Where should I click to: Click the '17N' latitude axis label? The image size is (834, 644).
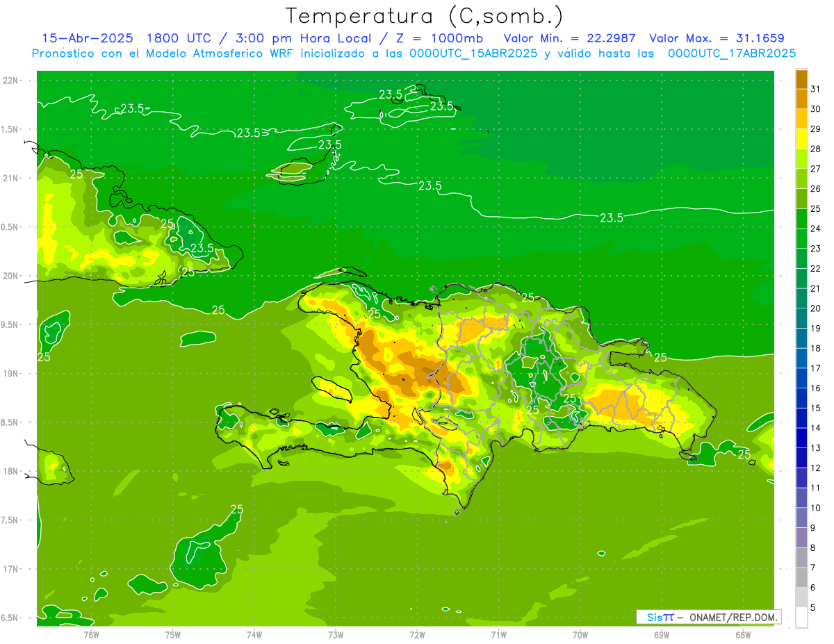(11, 569)
